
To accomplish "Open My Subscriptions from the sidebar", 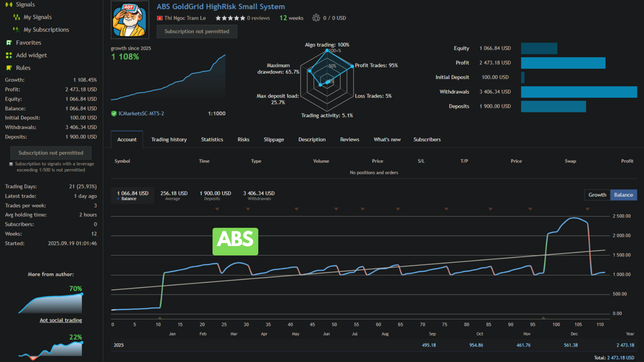I will (x=16, y=29).
